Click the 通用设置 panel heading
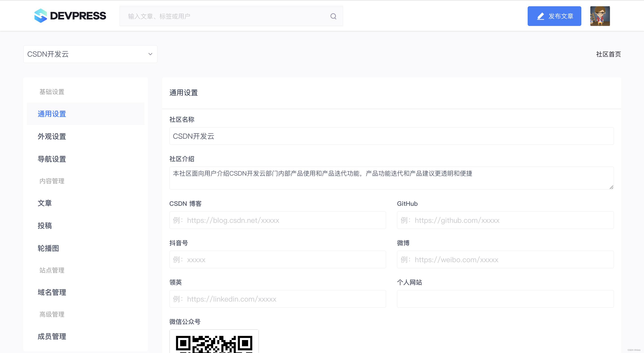Screen dimensions: 644x353 [183, 93]
